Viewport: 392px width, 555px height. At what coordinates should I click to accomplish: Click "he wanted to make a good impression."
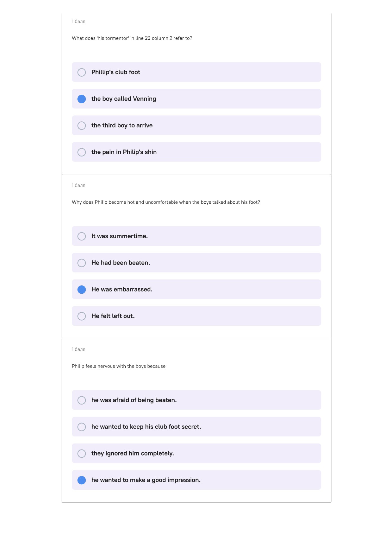[x=82, y=480]
